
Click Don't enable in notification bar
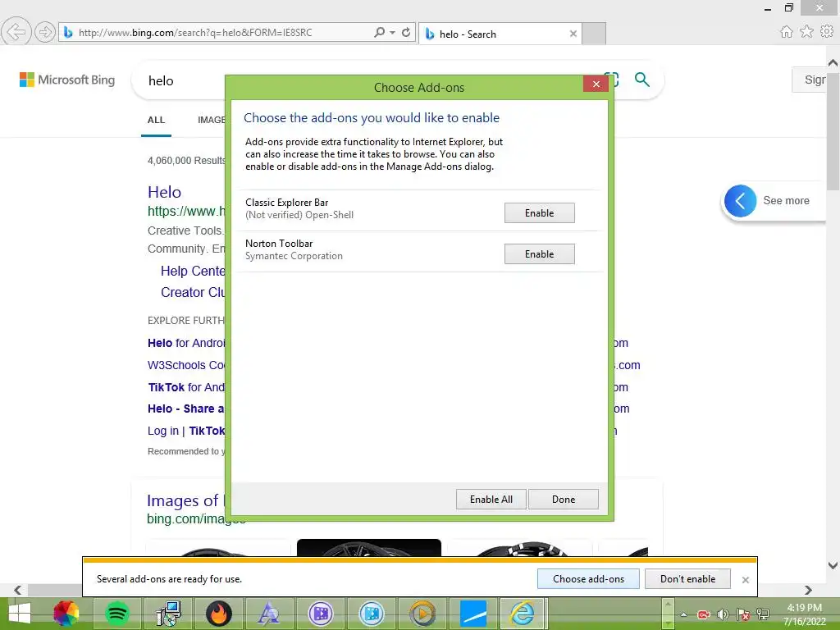coord(687,578)
